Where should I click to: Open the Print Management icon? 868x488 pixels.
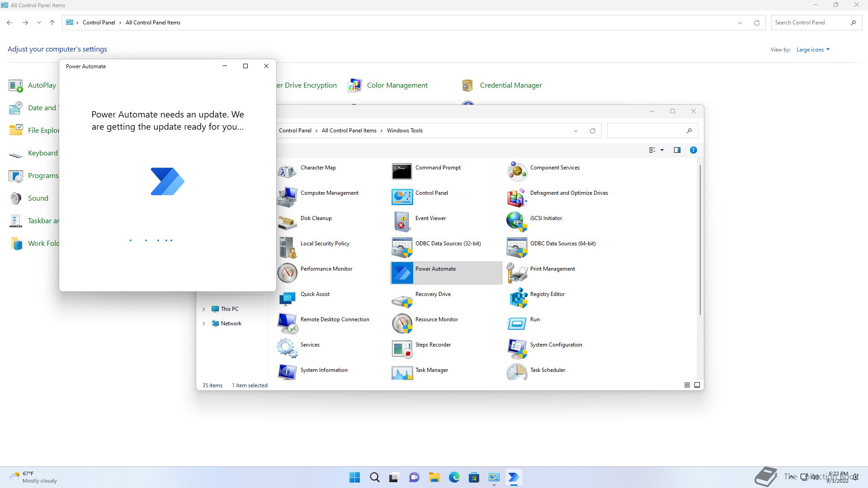(517, 273)
